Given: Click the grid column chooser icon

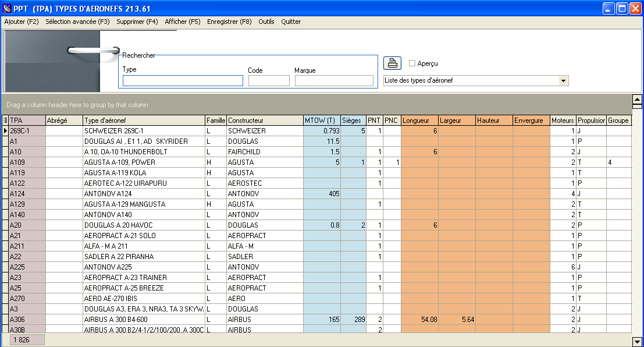Looking at the screenshot, I should (x=5, y=121).
